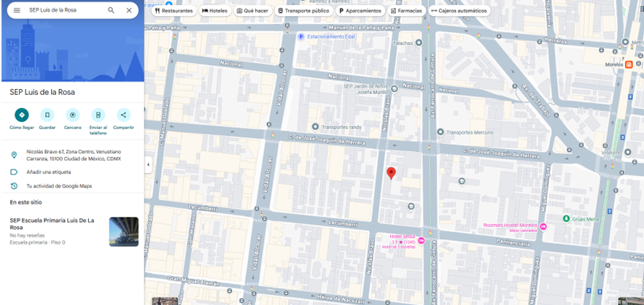Viewport: 644px width, 305px height.
Task: Click the Transporte público chip
Action: click(x=300, y=11)
